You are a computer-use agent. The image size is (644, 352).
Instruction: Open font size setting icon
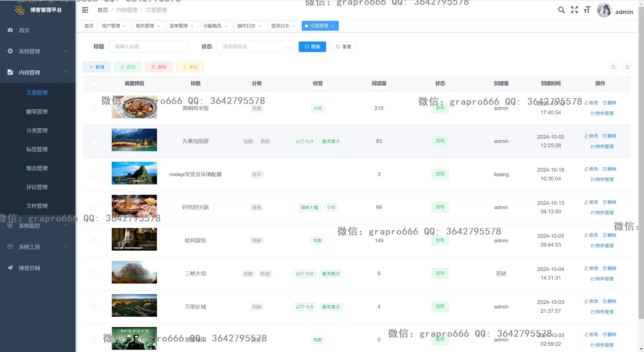pos(587,10)
